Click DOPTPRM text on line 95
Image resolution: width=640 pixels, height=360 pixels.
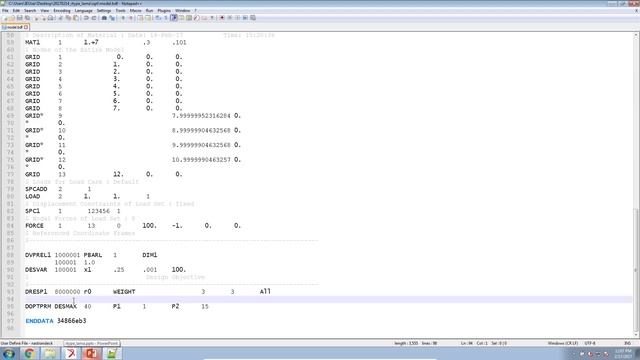[x=38, y=306]
